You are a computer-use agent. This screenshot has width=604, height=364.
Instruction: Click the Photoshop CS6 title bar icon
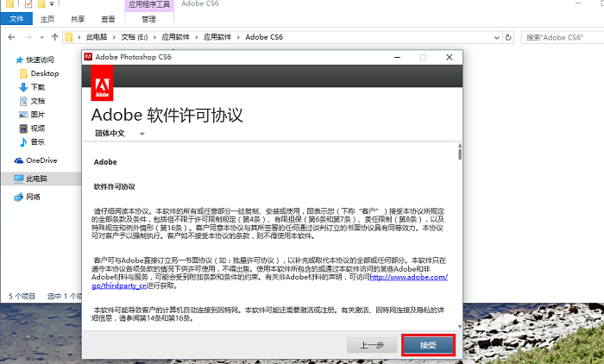pos(88,57)
